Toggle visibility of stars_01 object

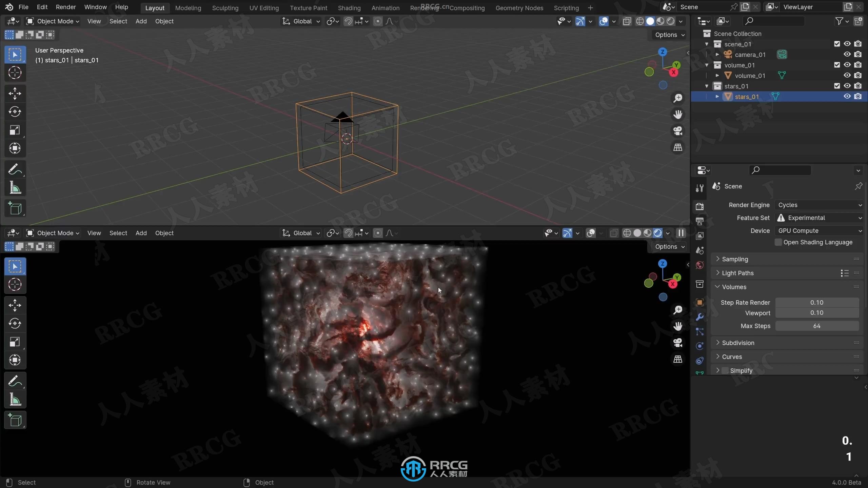tap(847, 97)
